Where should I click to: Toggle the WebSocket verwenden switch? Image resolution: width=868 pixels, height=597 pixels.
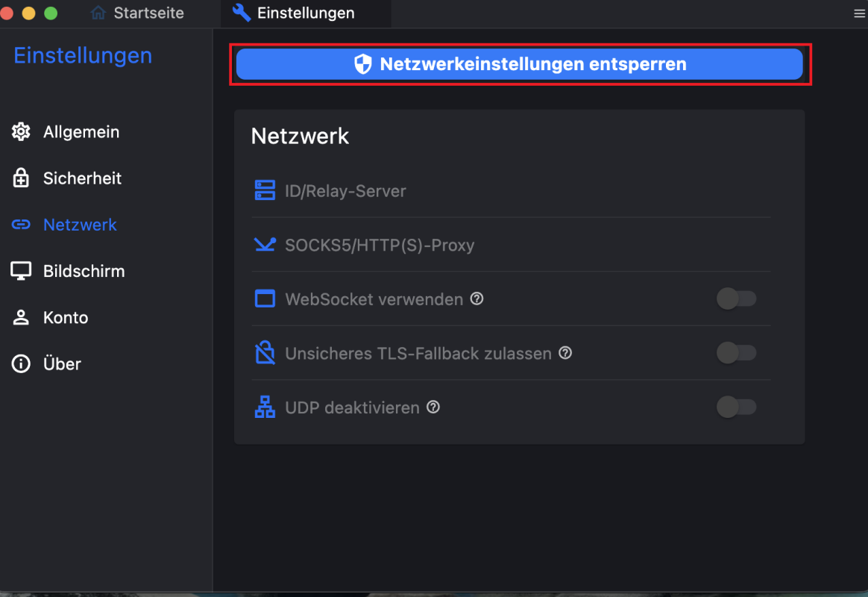coord(736,299)
